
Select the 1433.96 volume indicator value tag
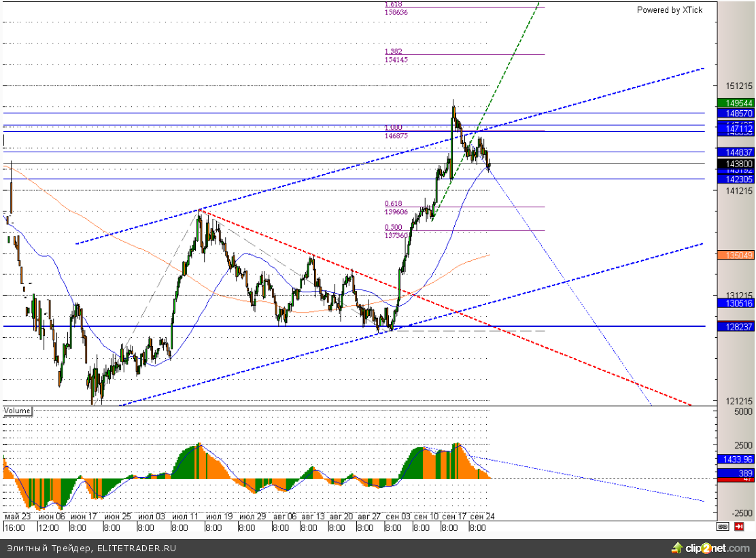pyautogui.click(x=738, y=459)
